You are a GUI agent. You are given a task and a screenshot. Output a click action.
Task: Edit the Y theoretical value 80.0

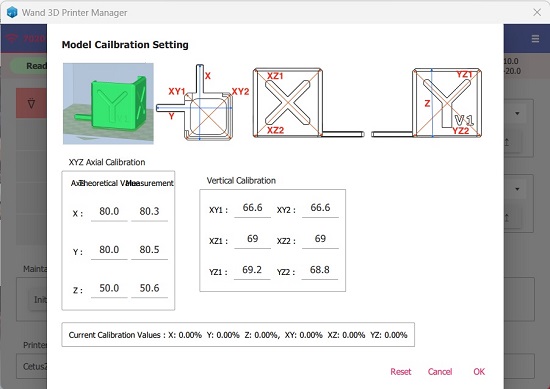coord(109,250)
